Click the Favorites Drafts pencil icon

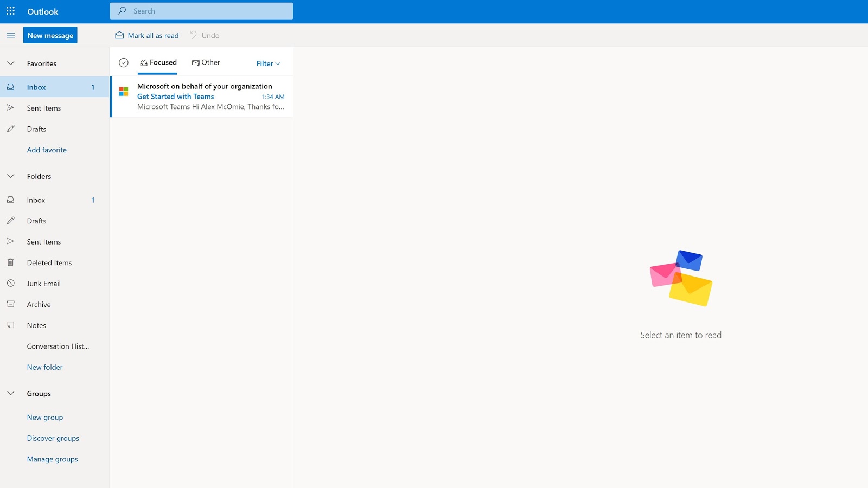10,129
